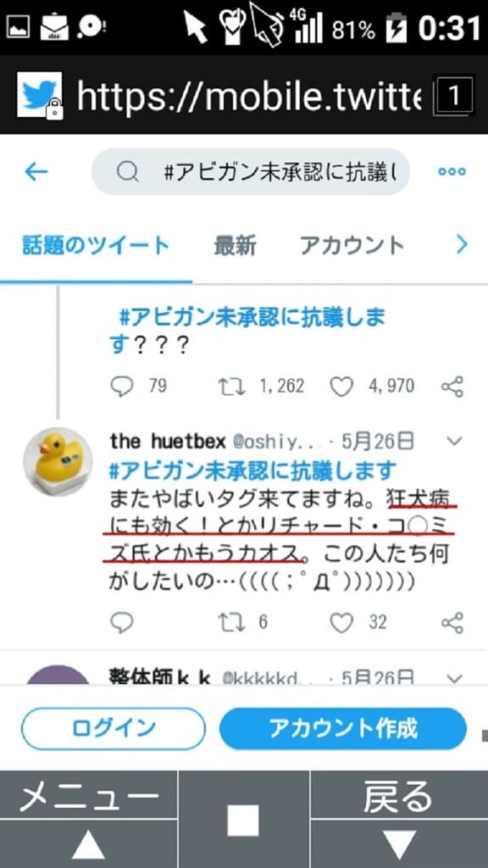This screenshot has width=488, height=868.
Task: Share the tweet with 4,970 likes
Action: [452, 387]
